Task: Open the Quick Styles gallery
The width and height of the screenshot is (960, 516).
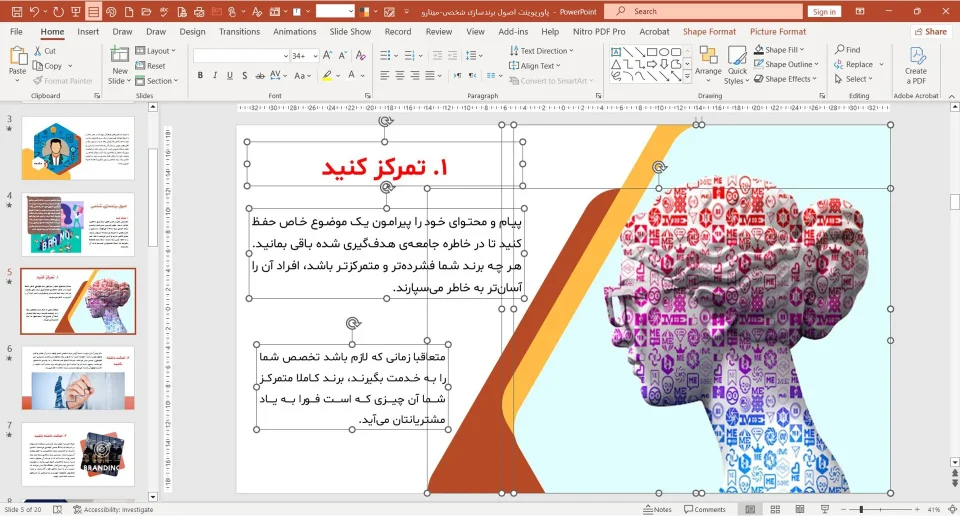Action: pos(737,65)
